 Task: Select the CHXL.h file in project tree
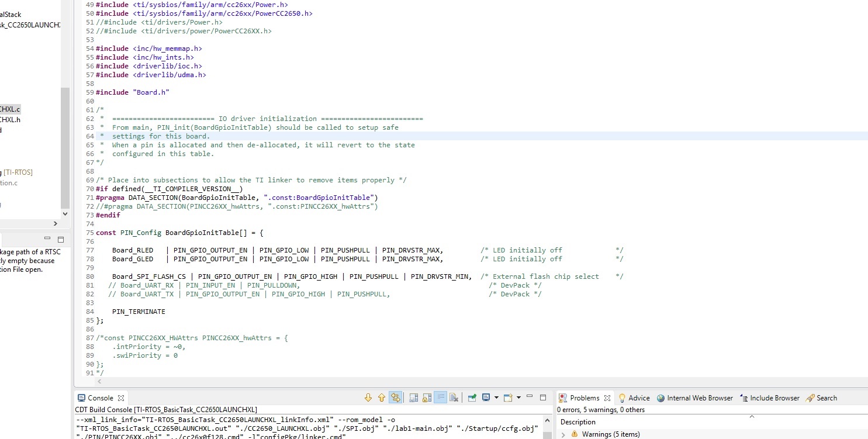coord(10,120)
